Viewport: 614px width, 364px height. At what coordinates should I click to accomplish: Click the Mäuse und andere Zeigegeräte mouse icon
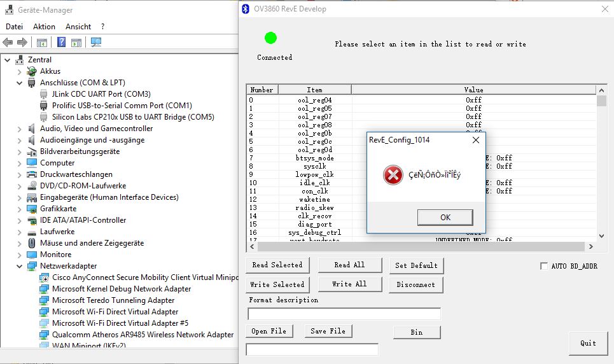[x=32, y=243]
